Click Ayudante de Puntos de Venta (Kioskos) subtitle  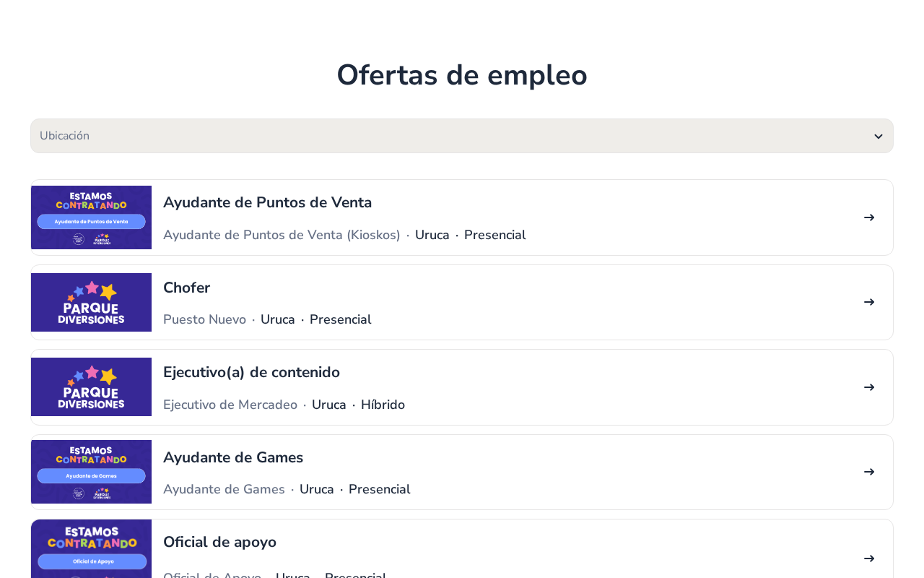coord(282,235)
